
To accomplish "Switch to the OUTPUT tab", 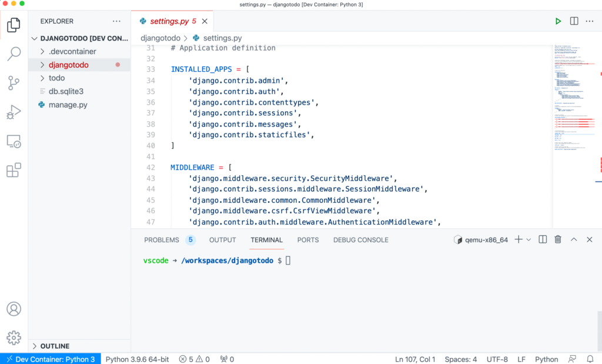I will coord(222,240).
